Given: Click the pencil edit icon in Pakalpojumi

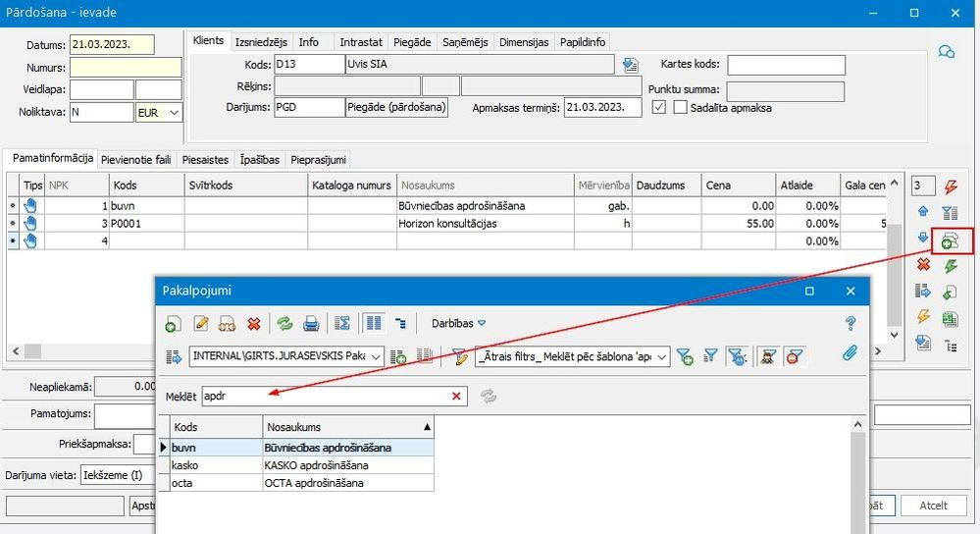Looking at the screenshot, I should click(x=201, y=323).
